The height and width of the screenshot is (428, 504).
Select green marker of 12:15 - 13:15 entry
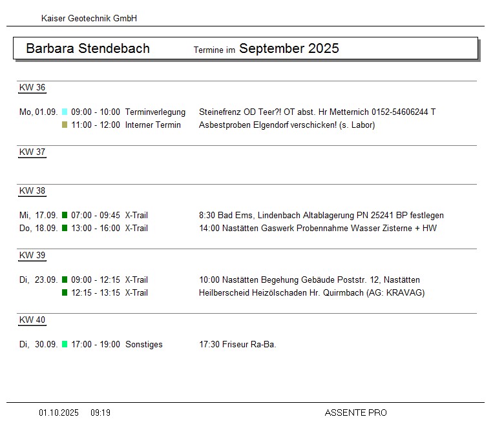coord(65,293)
